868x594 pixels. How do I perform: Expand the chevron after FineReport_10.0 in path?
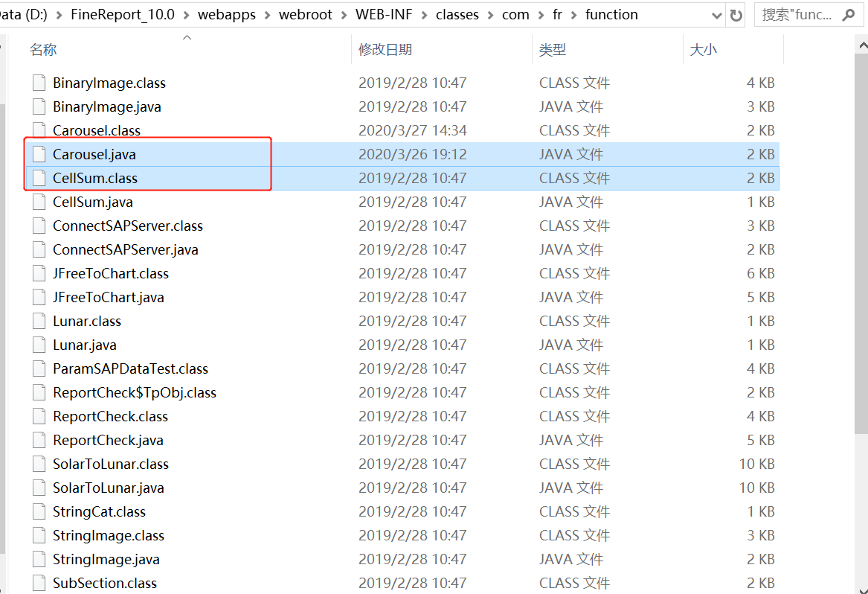tap(186, 15)
